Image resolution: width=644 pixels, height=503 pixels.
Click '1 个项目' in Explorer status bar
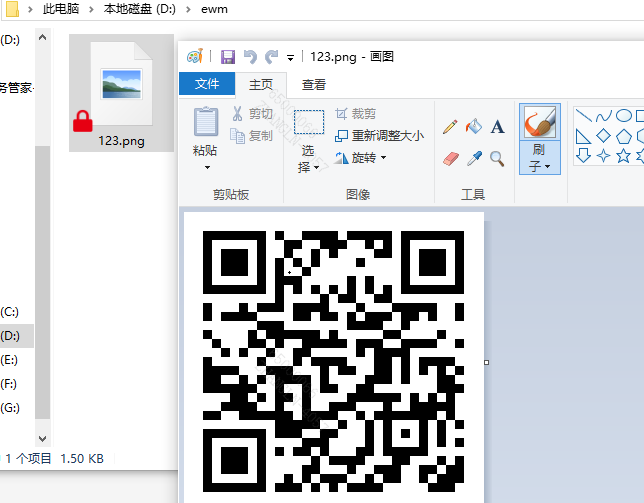(x=28, y=458)
